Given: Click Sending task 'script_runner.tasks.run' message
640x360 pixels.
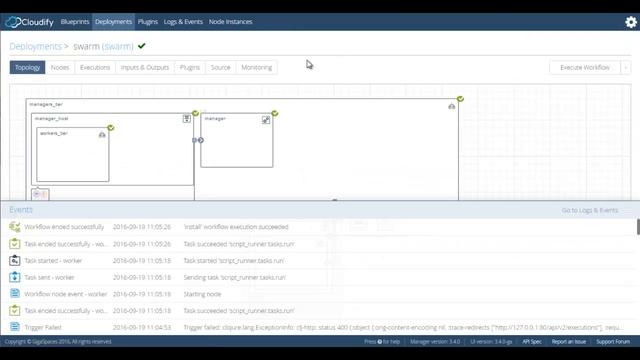Looking at the screenshot, I should [x=235, y=277].
